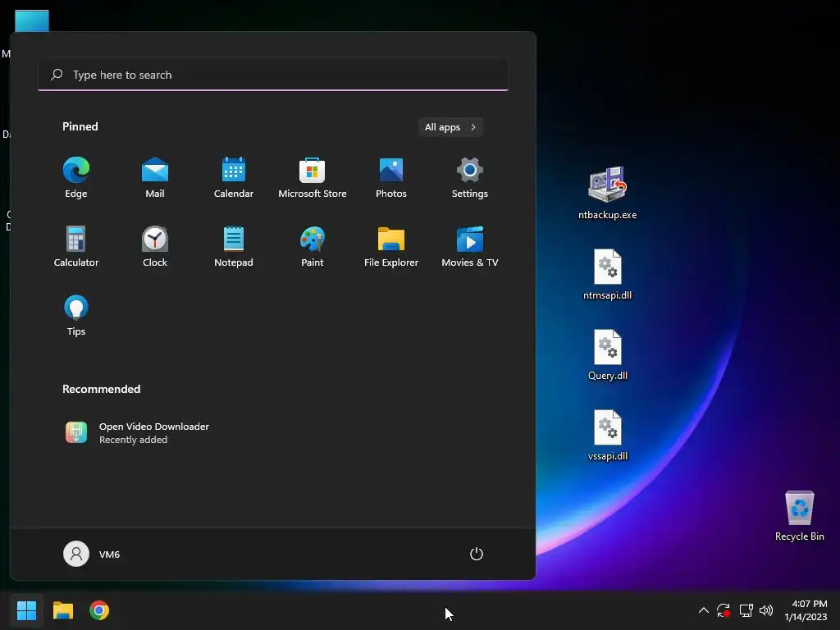Image resolution: width=840 pixels, height=630 pixels.
Task: Click the sync update tray icon
Action: point(724,610)
